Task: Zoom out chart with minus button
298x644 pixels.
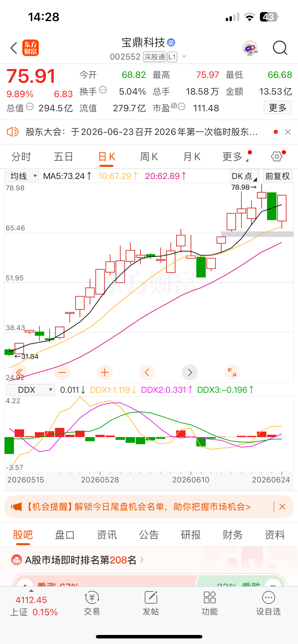Action: pyautogui.click(x=62, y=373)
